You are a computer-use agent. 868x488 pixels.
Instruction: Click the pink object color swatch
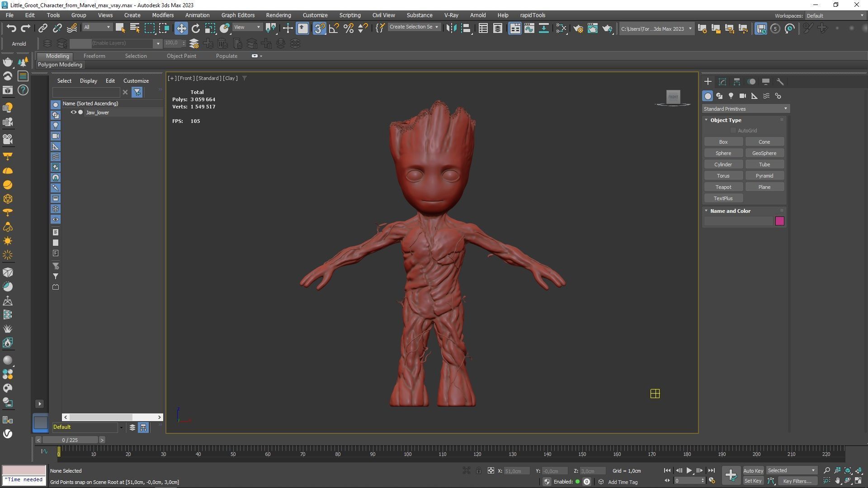point(780,221)
